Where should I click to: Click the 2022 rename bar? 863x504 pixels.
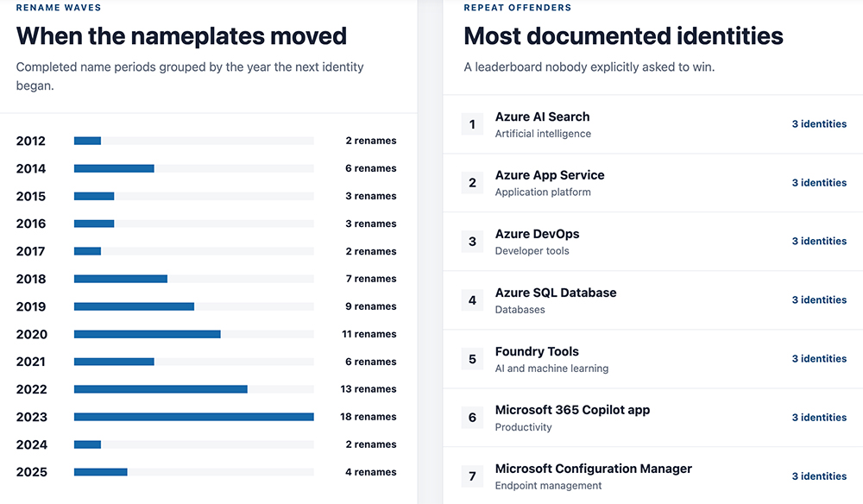tap(161, 389)
